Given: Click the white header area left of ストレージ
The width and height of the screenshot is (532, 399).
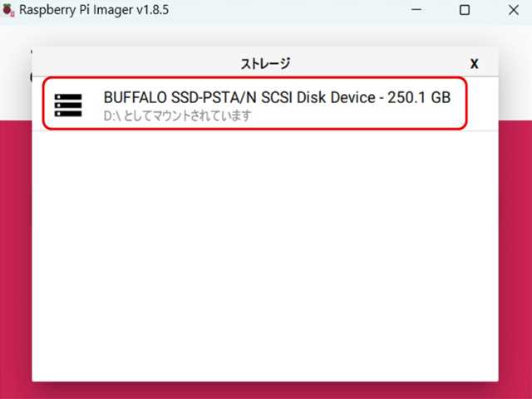Looking at the screenshot, I should tap(125, 64).
